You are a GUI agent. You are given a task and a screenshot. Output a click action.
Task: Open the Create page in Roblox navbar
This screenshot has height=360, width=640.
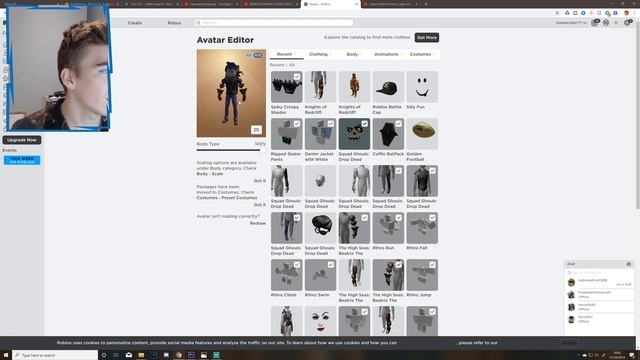point(135,23)
